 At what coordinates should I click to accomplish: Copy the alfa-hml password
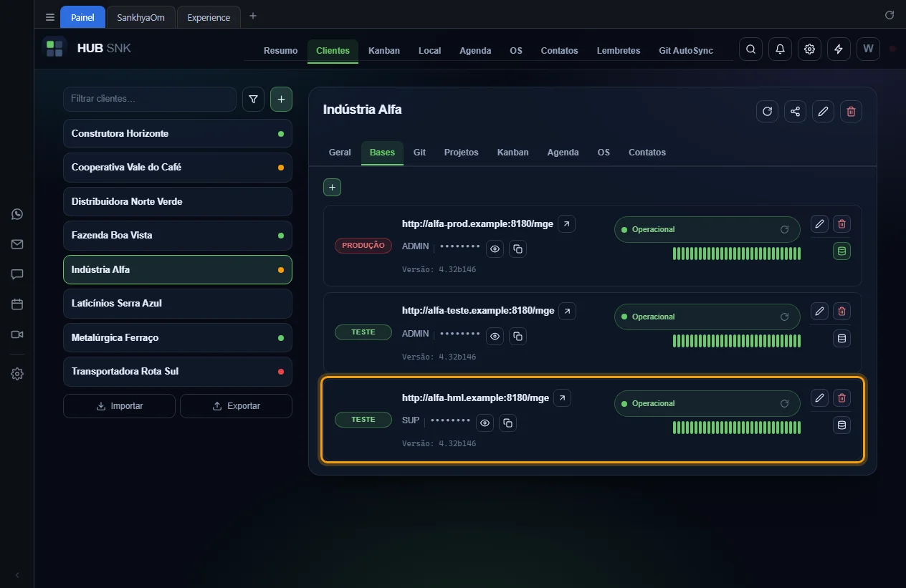(x=508, y=423)
